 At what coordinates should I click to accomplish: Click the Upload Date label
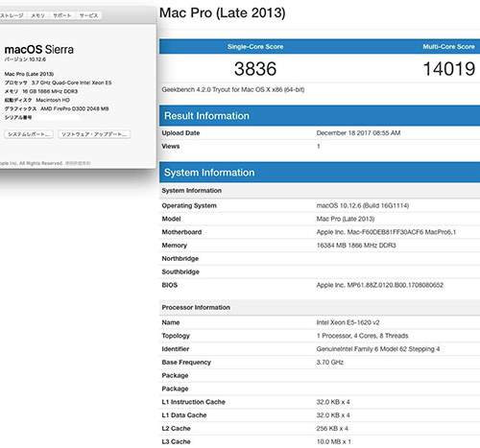180,133
